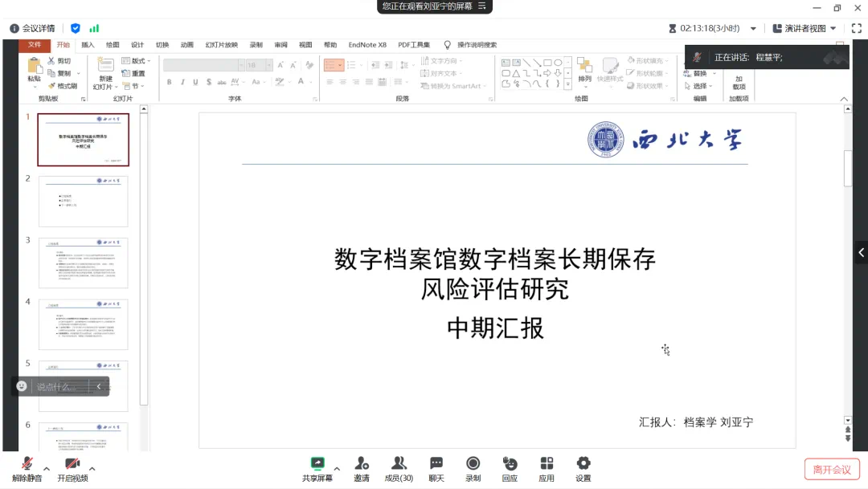Screen dimensions: 868x489
Task: Click the 离开会议 leave meeting button
Action: coord(831,469)
